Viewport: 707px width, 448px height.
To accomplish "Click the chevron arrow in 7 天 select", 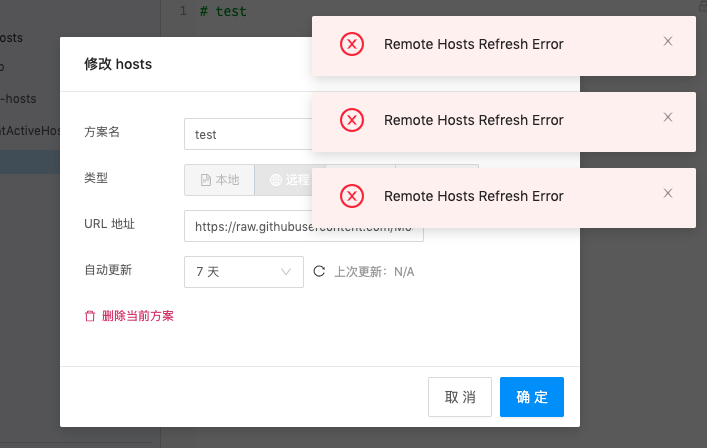I will pos(286,272).
